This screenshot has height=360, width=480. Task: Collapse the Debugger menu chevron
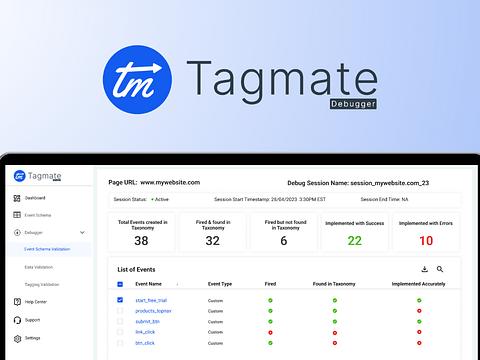tap(82, 232)
